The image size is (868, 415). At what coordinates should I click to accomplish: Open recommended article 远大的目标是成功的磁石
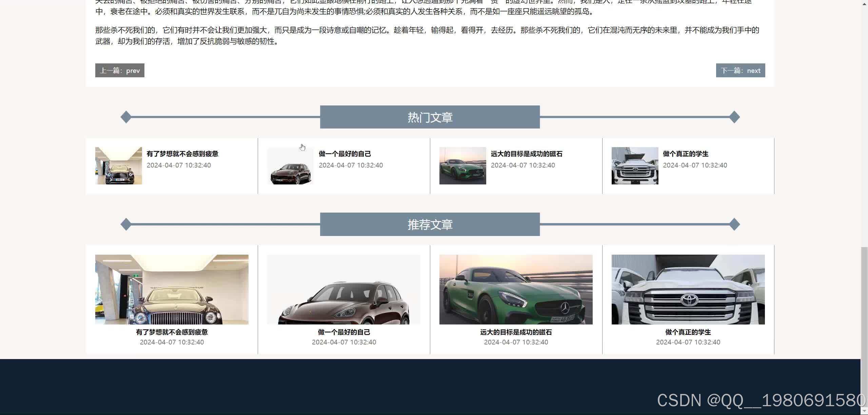(516, 332)
